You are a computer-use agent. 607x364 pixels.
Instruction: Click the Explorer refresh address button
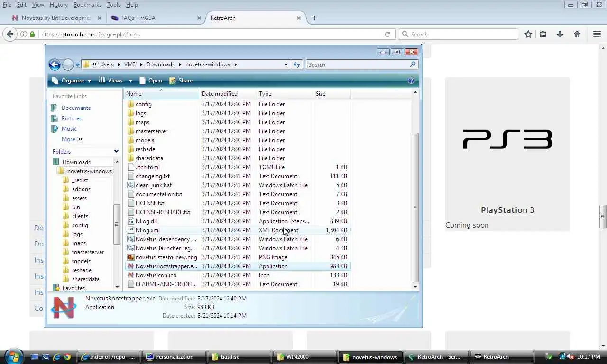click(297, 64)
